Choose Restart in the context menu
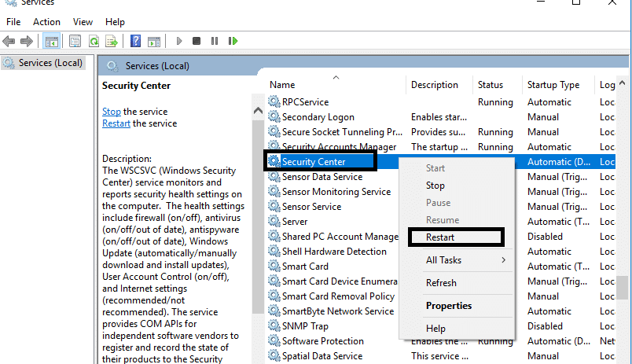 [x=440, y=237]
